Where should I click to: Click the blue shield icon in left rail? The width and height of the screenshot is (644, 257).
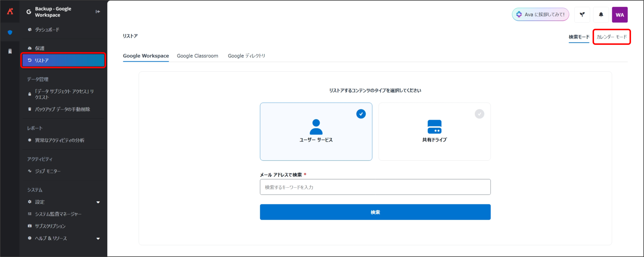[x=10, y=32]
